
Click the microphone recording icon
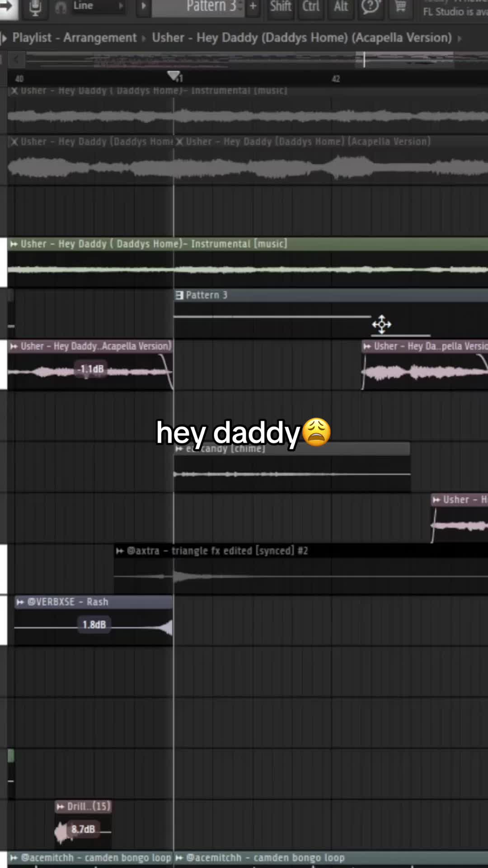(35, 8)
